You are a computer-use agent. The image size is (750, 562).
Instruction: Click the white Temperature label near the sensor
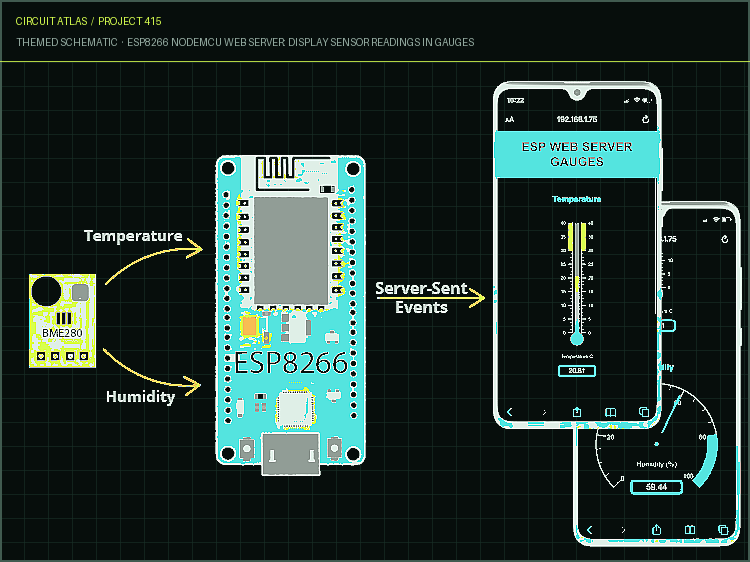(133, 236)
